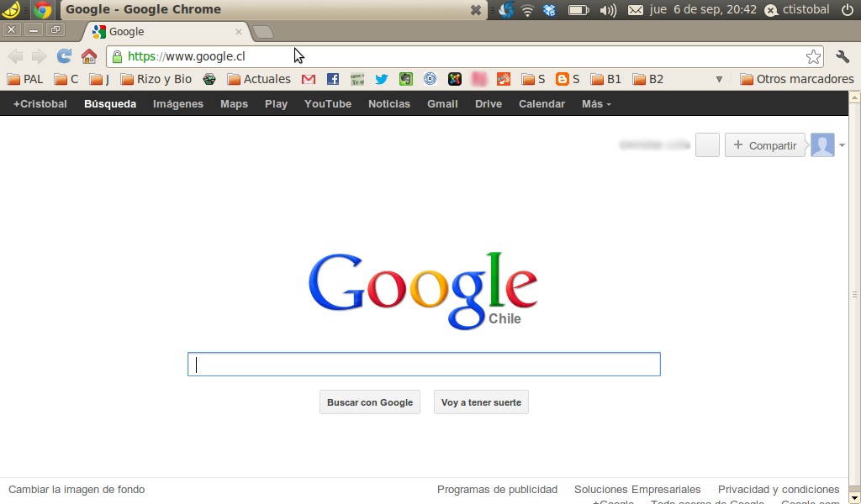
Task: Open the Rizo y Bio bookmarks folder
Action: pyautogui.click(x=156, y=80)
